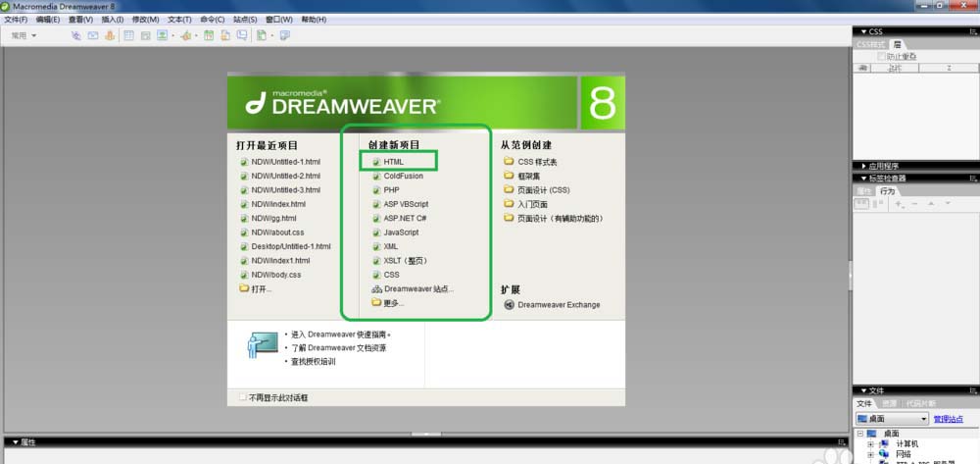Click the Hyperlink icon in Insert toolbar
Image resolution: width=980 pixels, height=464 pixels.
click(x=76, y=35)
